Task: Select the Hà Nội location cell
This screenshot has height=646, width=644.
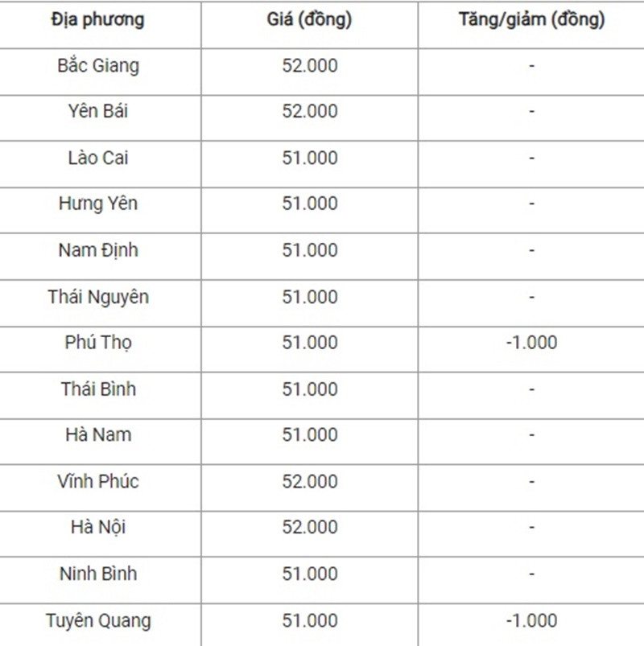Action: (98, 528)
